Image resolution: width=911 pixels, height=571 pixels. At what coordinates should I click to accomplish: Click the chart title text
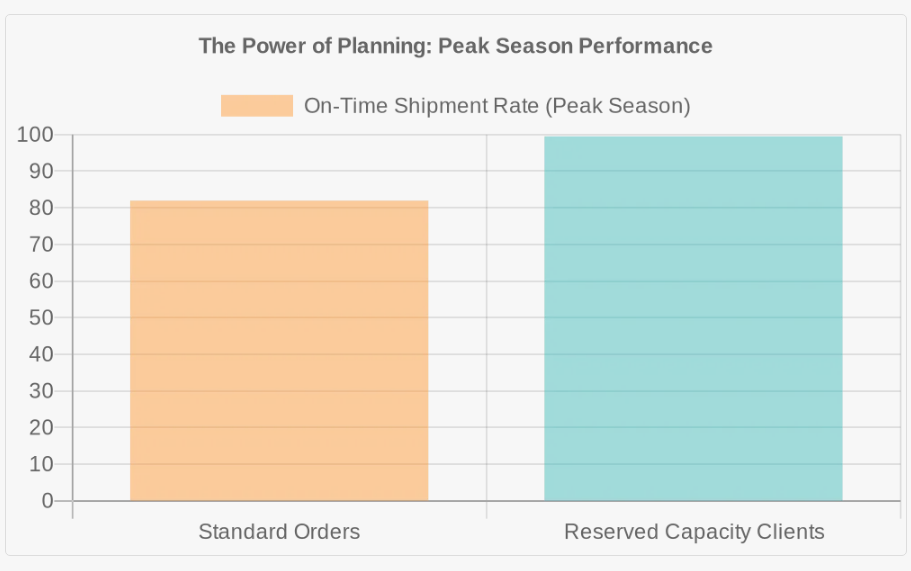[455, 46]
